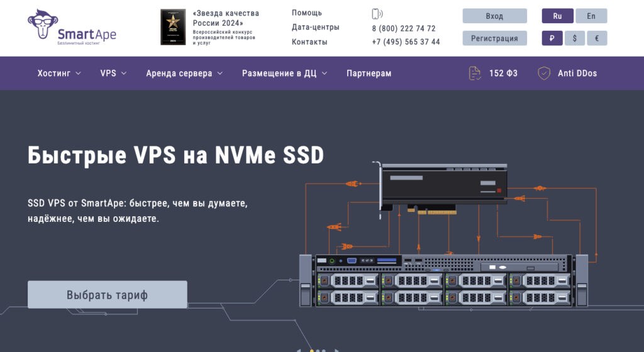
Task: Switch site language to En
Action: pyautogui.click(x=591, y=16)
